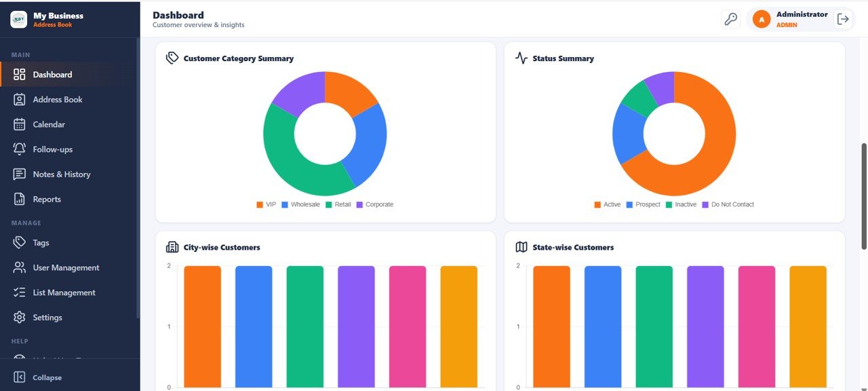The height and width of the screenshot is (391, 868).
Task: Click the Notes & History message icon
Action: (20, 174)
